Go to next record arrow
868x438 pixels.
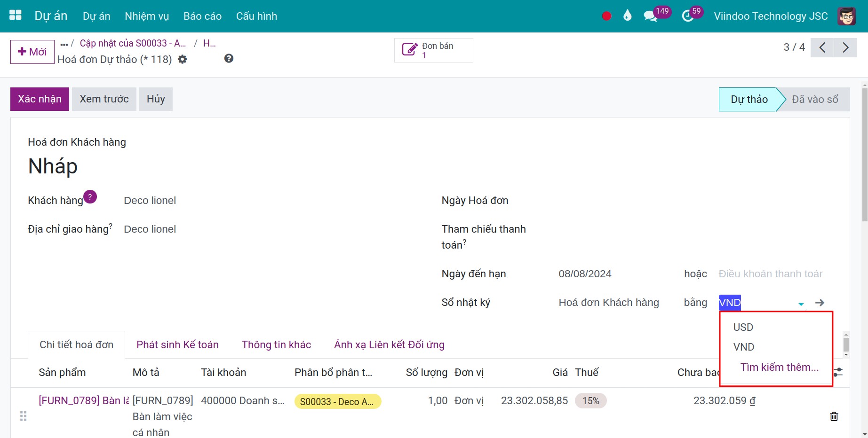click(x=845, y=47)
